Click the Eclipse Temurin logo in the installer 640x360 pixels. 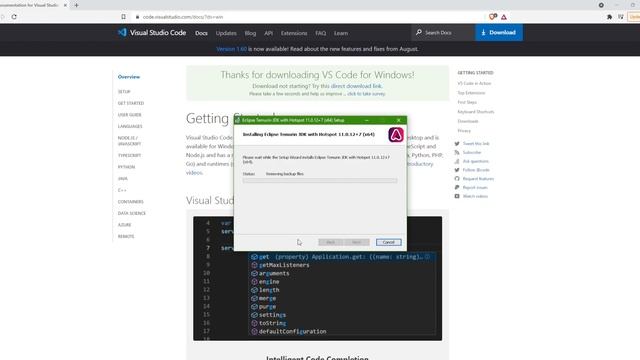tap(396, 135)
